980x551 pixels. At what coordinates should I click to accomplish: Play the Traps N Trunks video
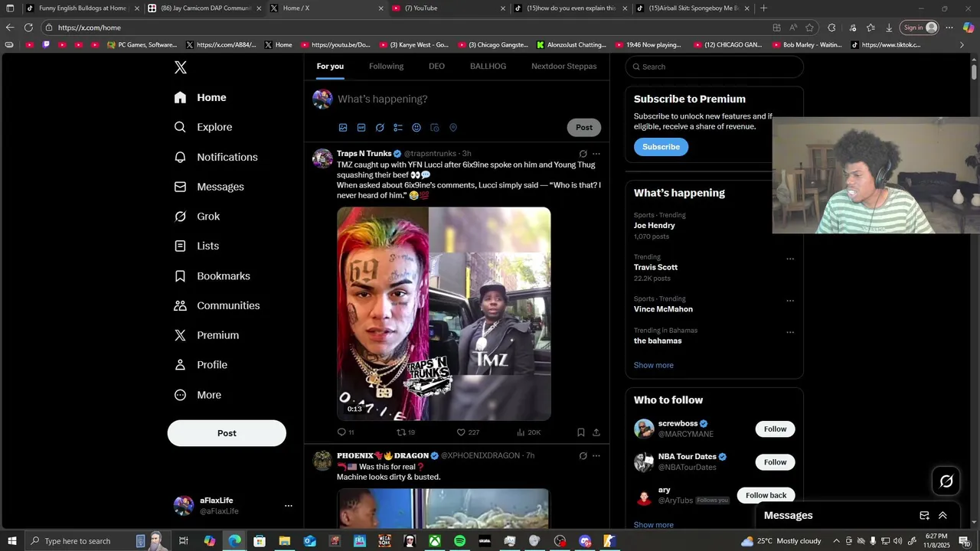[x=444, y=314]
